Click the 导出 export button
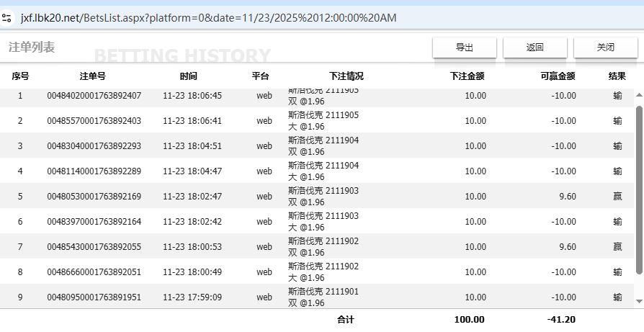The height and width of the screenshot is (332, 644). tap(464, 48)
